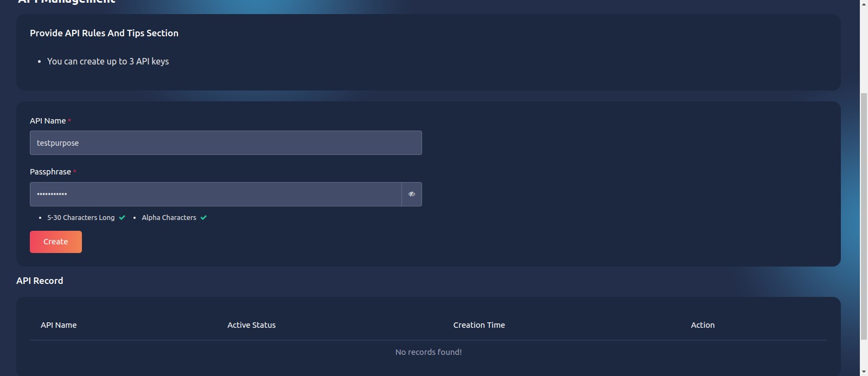The width and height of the screenshot is (868, 376).
Task: Click the API Record heading
Action: (x=40, y=281)
